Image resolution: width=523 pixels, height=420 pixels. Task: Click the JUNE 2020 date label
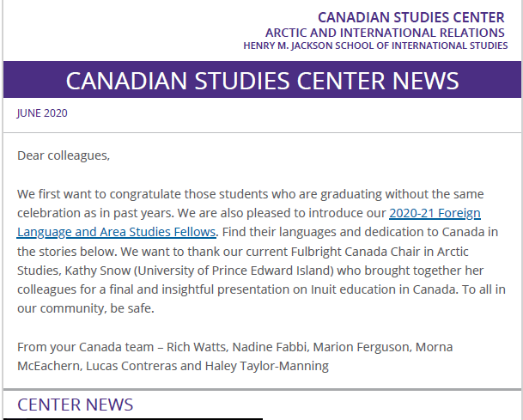tap(42, 113)
